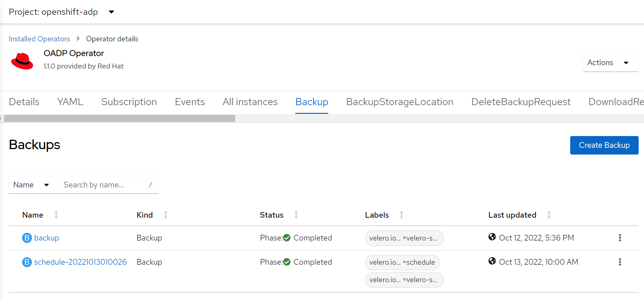
Task: Switch to the YAML tab
Action: (x=70, y=102)
